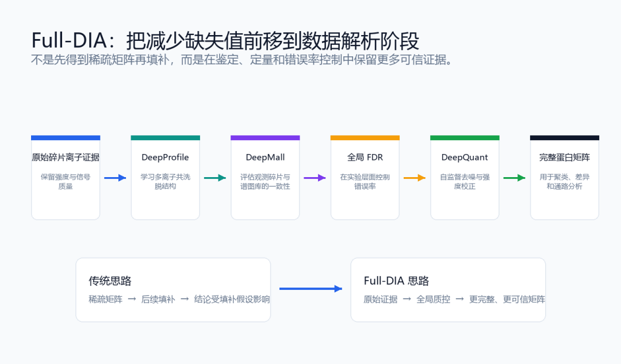This screenshot has width=621, height=364.
Task: Click the green arrow after DeepQuant card
Action: (514, 178)
